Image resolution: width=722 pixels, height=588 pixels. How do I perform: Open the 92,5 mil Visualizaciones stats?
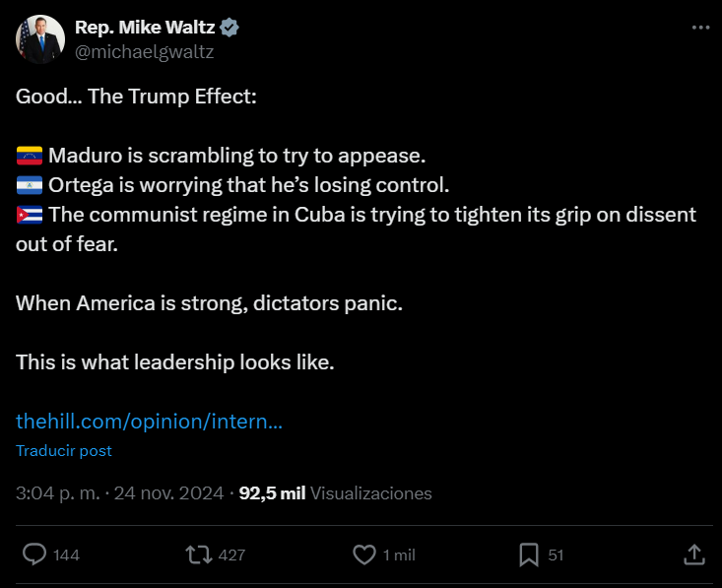[335, 492]
